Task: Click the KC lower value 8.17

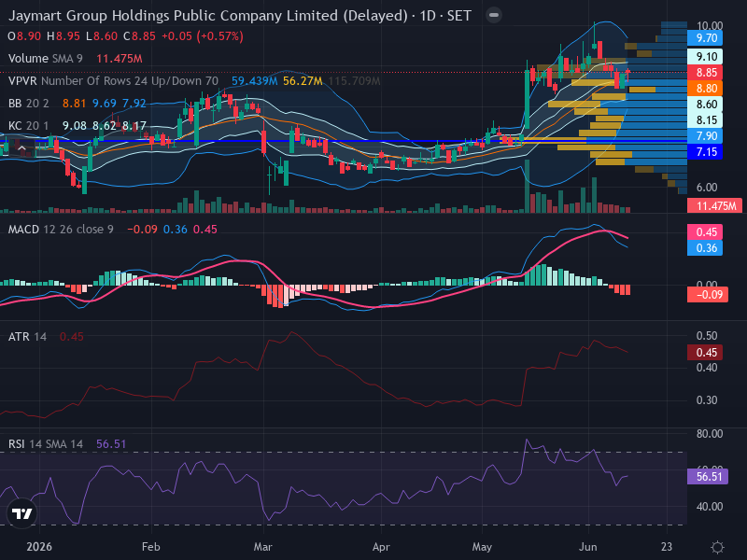Action: (x=134, y=126)
